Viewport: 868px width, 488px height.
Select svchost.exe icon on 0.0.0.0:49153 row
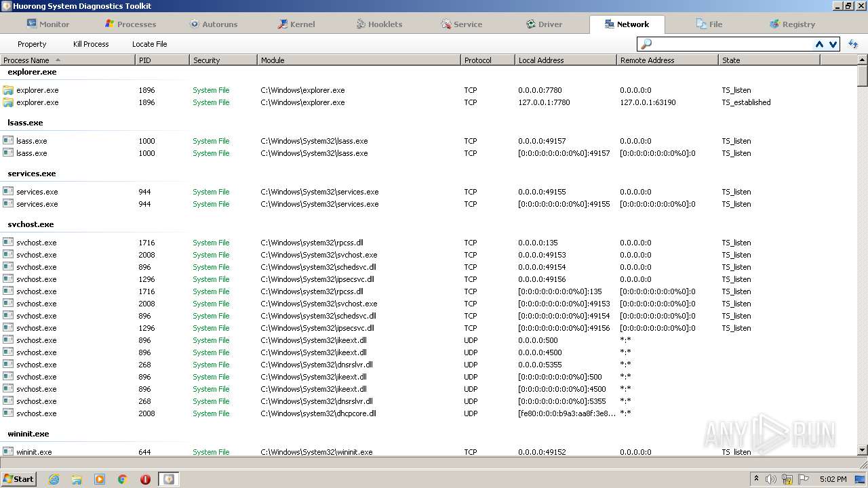(8, 255)
